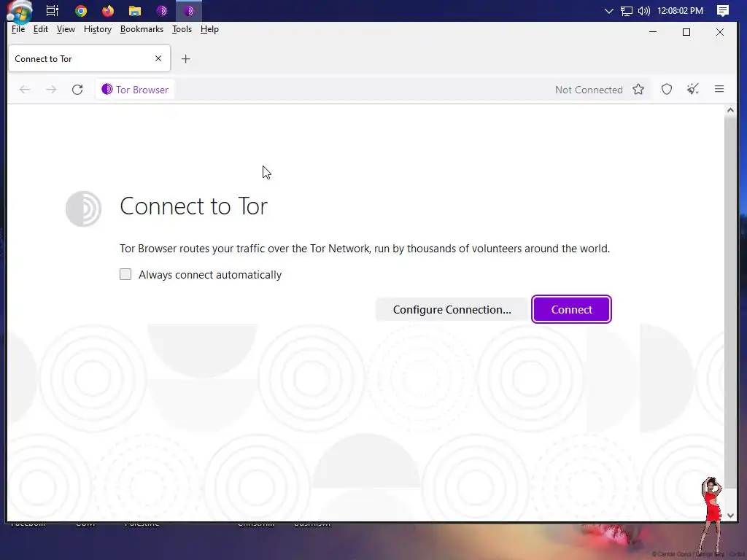Launch Google Chrome from the taskbar
The height and width of the screenshot is (560, 747).
[x=81, y=10]
